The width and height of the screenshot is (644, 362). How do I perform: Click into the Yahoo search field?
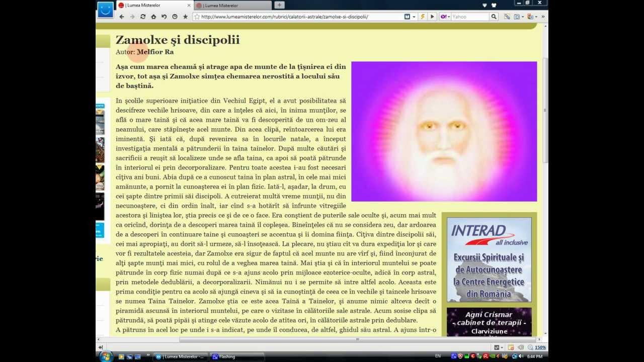point(470,17)
